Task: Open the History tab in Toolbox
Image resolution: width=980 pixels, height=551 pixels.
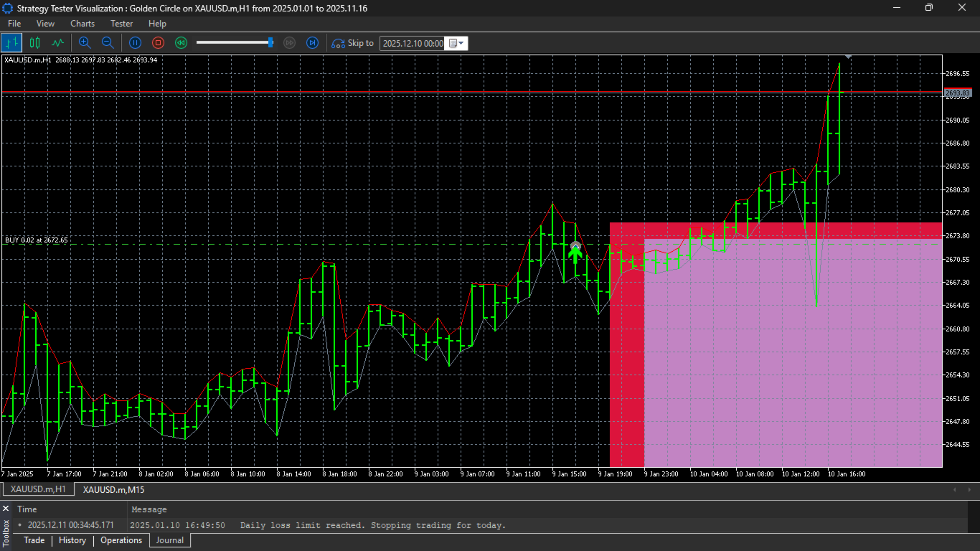Action: point(72,540)
